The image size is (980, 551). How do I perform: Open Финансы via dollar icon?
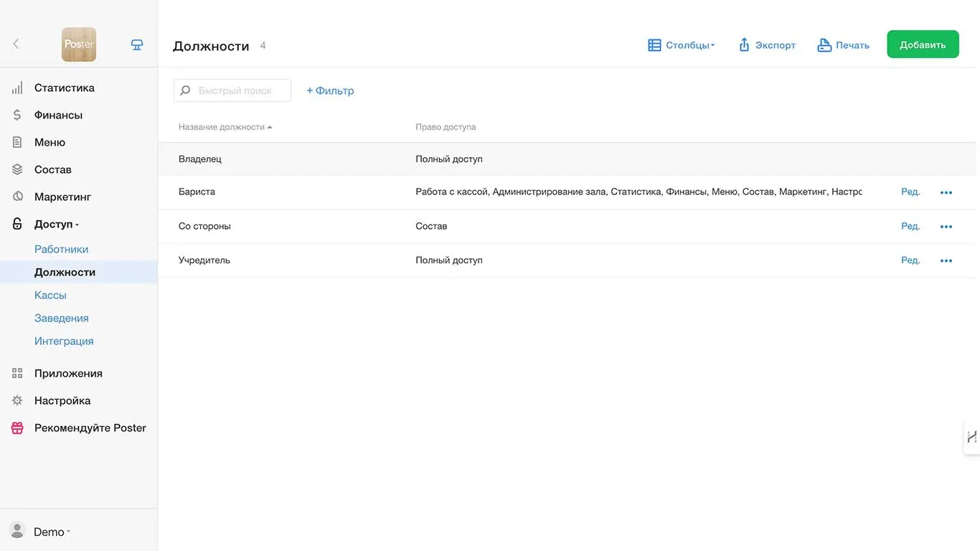pyautogui.click(x=17, y=115)
